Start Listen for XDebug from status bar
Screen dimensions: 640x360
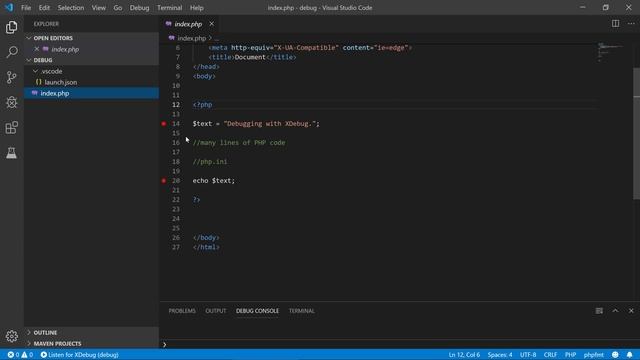80,355
